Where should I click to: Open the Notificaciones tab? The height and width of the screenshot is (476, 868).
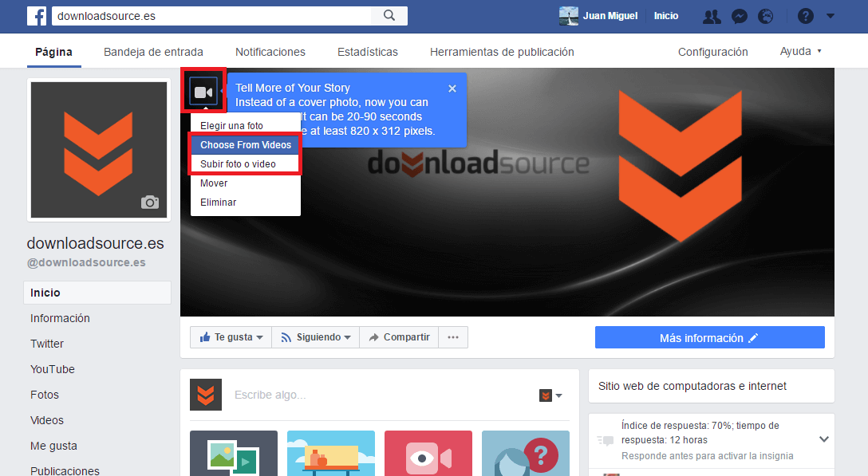270,52
